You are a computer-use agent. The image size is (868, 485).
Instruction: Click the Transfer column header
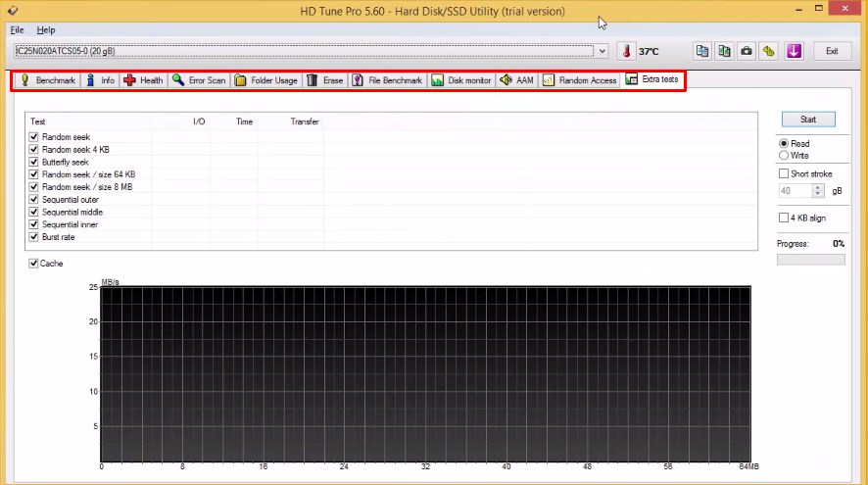[291, 121]
